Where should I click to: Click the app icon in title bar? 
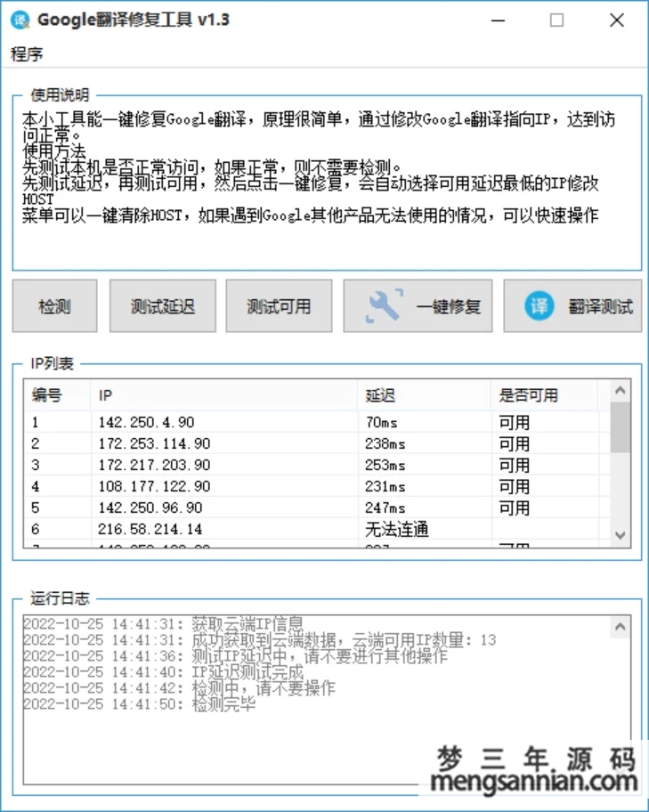point(20,20)
